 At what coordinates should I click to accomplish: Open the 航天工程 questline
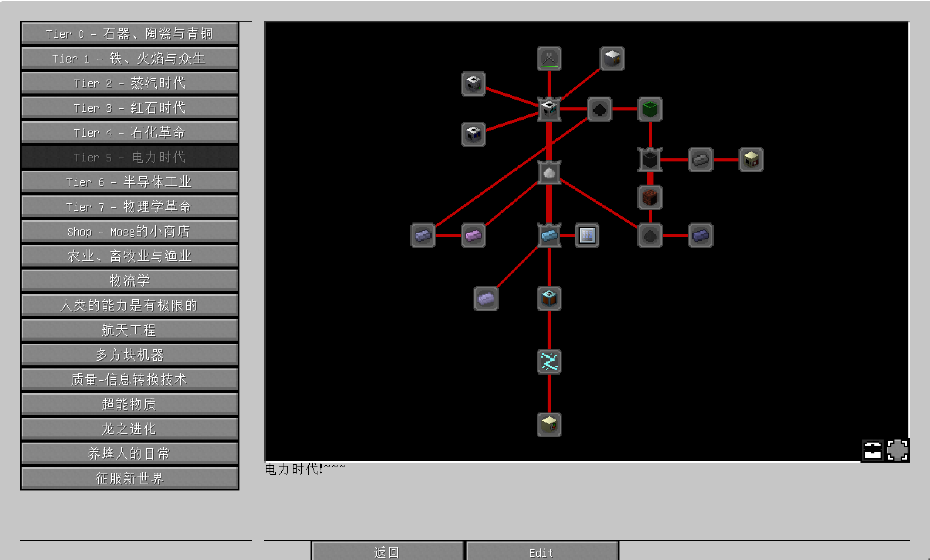pos(129,330)
